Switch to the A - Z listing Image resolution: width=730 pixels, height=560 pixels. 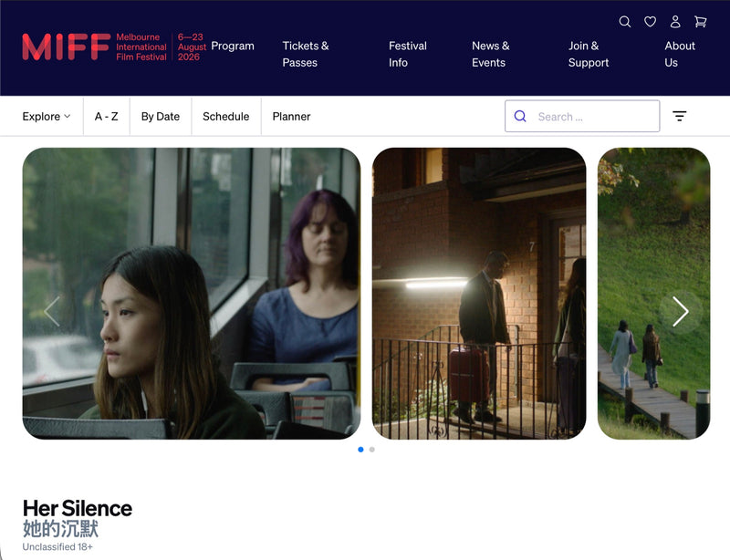pos(106,117)
